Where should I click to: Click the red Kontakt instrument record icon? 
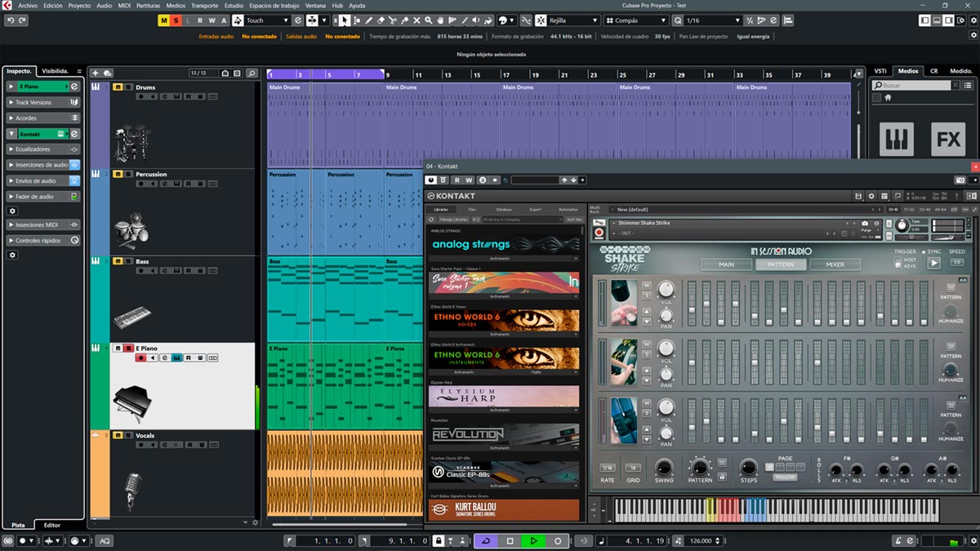[599, 233]
